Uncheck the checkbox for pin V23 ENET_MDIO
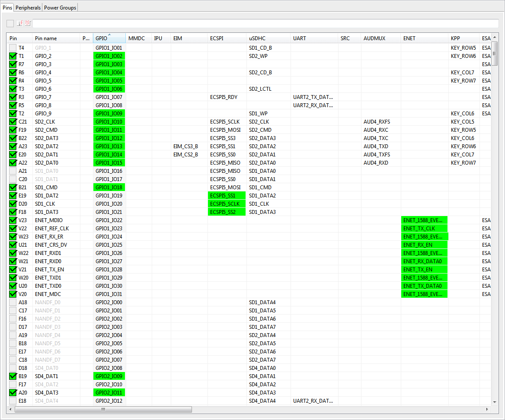Screen dimensions: 505x420 tap(13, 220)
